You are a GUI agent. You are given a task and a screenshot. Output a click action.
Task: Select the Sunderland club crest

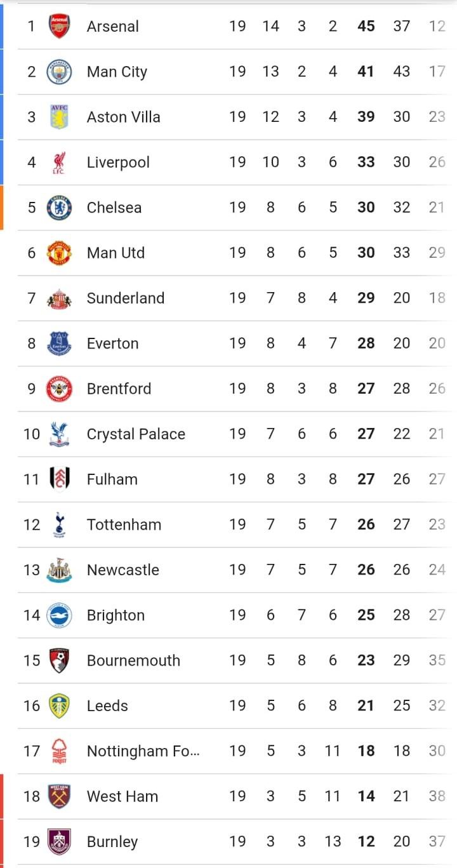59,298
